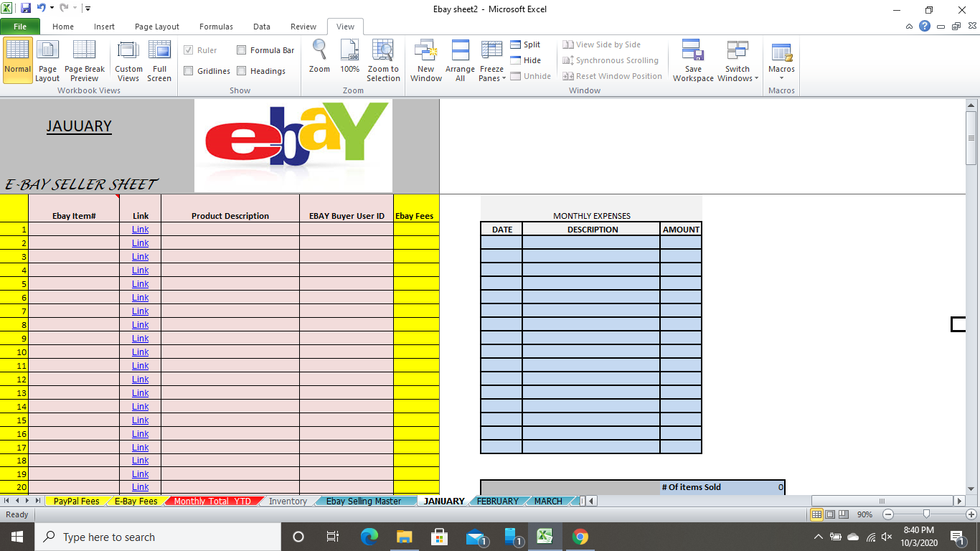980x551 pixels.
Task: Click the Windows Start button
Action: 17,537
